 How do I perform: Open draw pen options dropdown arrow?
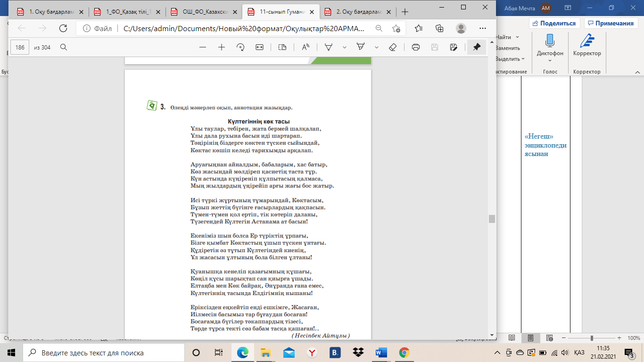(345, 47)
